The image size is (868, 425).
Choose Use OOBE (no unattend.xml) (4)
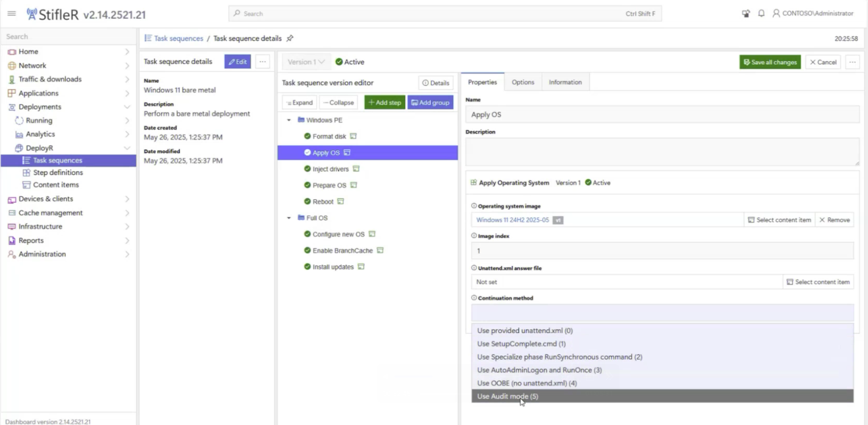662,383
